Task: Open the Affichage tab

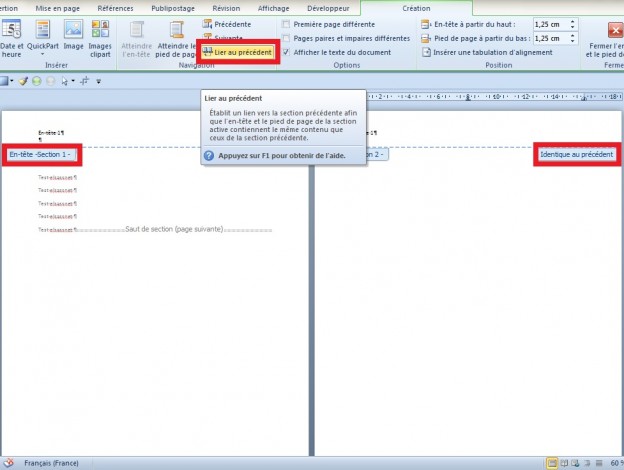Action: 273,8
